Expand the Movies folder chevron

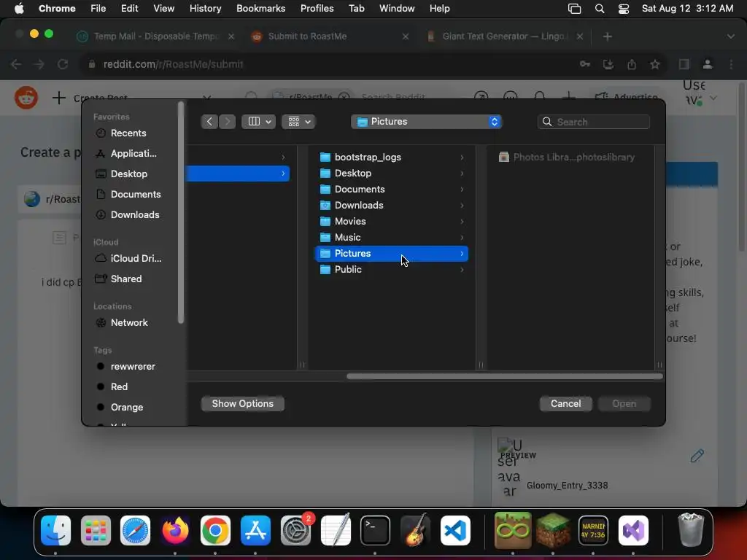(462, 222)
